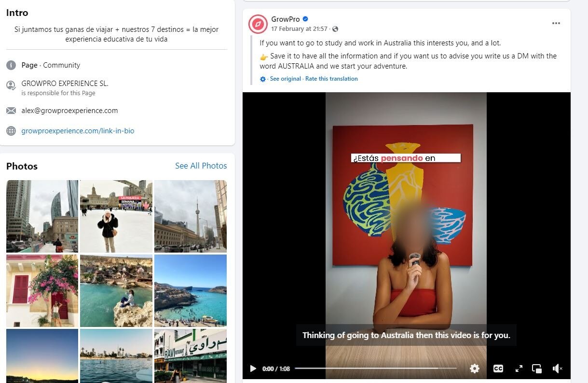Open the ice rink woman photo thumbnail
The image size is (588, 383).
point(116,216)
